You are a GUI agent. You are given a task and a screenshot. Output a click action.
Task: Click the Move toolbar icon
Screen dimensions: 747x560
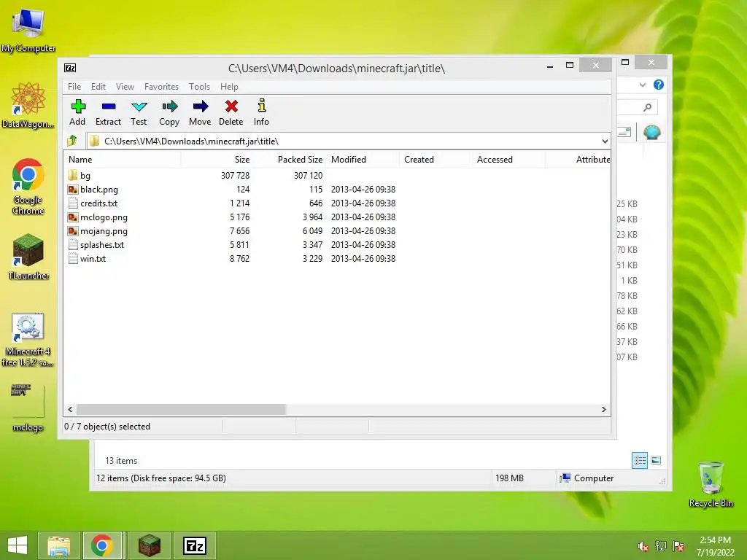tap(200, 112)
